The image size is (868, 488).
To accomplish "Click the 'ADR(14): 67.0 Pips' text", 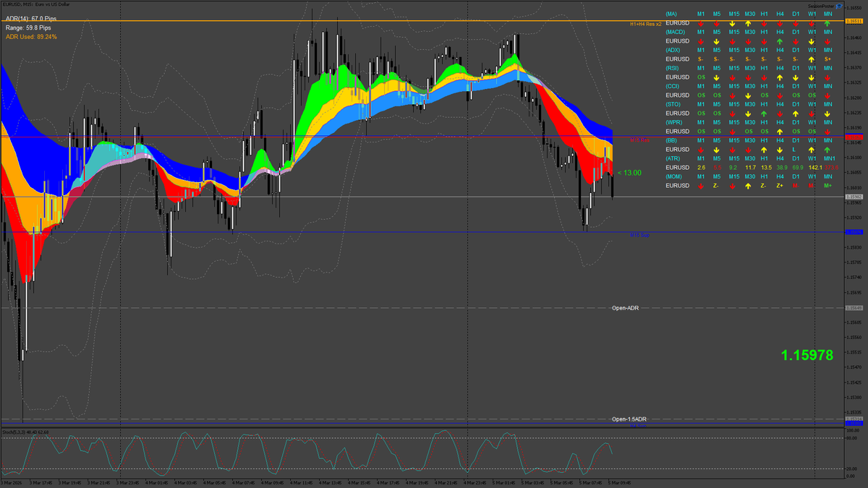I will pyautogui.click(x=33, y=17).
